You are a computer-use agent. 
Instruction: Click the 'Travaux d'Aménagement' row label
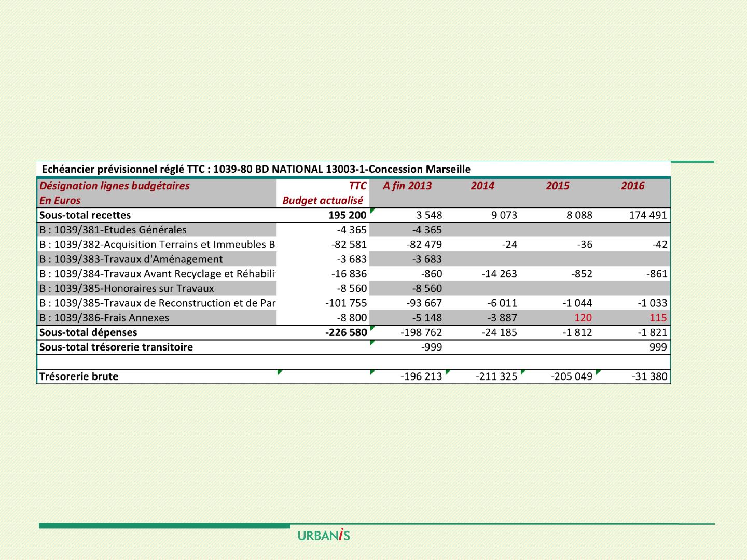pos(131,259)
